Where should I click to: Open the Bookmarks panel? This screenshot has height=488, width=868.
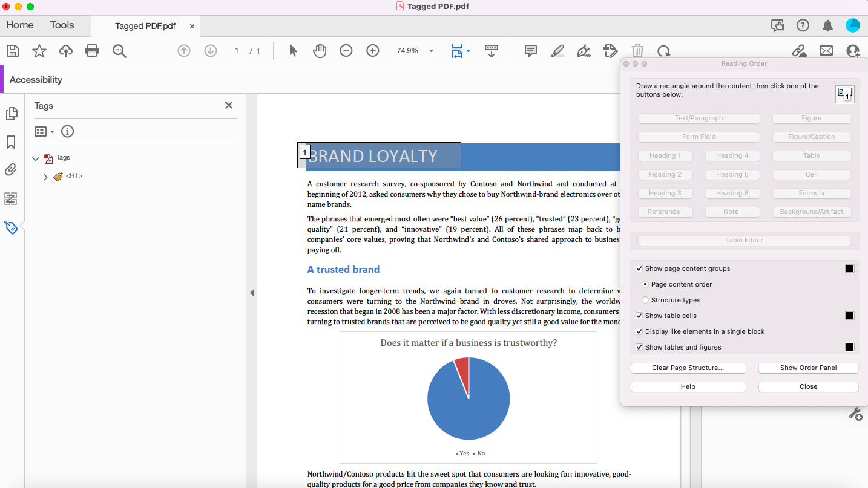pos(10,142)
